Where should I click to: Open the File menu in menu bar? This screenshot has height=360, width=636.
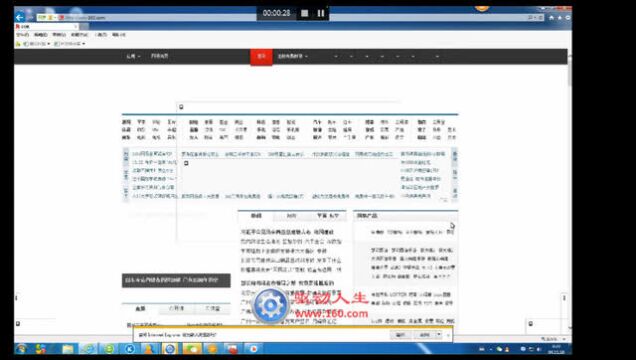pos(22,35)
